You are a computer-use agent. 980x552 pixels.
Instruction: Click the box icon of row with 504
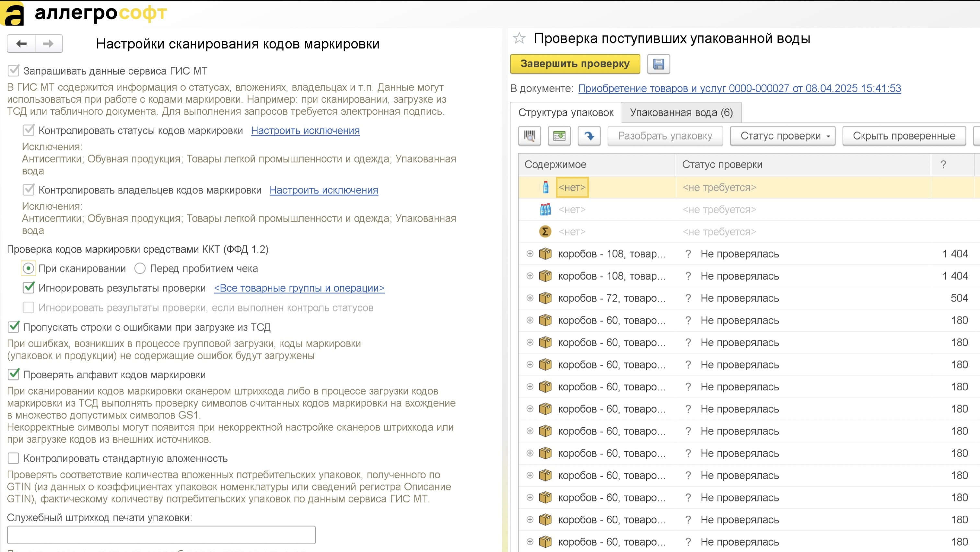(x=545, y=298)
